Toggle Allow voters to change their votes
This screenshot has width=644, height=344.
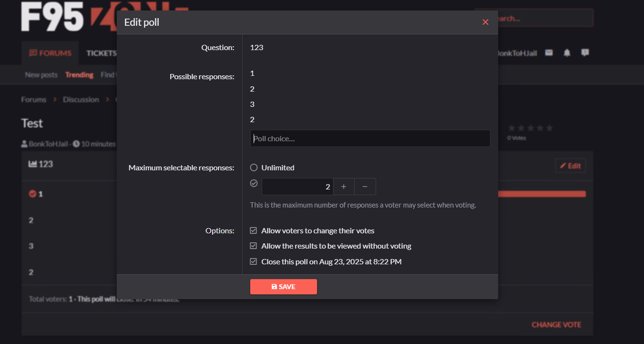tap(254, 231)
